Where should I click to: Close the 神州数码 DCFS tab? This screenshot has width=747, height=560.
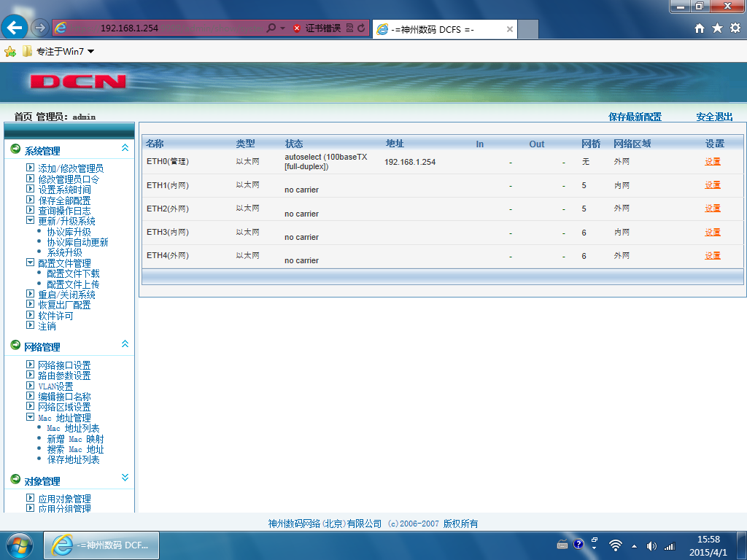(x=510, y=29)
